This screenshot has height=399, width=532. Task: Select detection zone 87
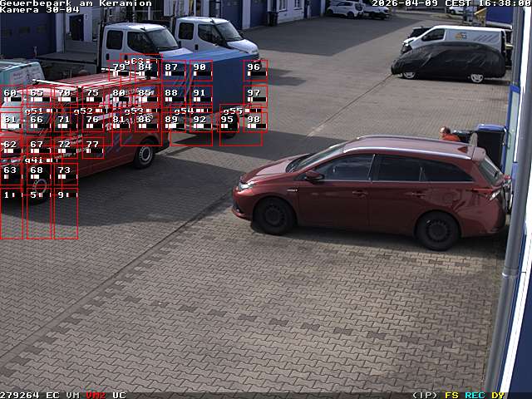coord(173,69)
